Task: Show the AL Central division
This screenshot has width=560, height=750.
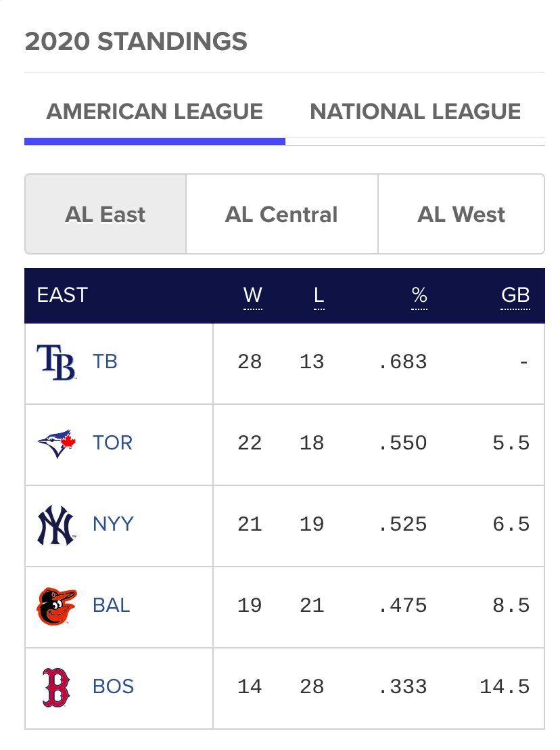Action: pos(281,215)
